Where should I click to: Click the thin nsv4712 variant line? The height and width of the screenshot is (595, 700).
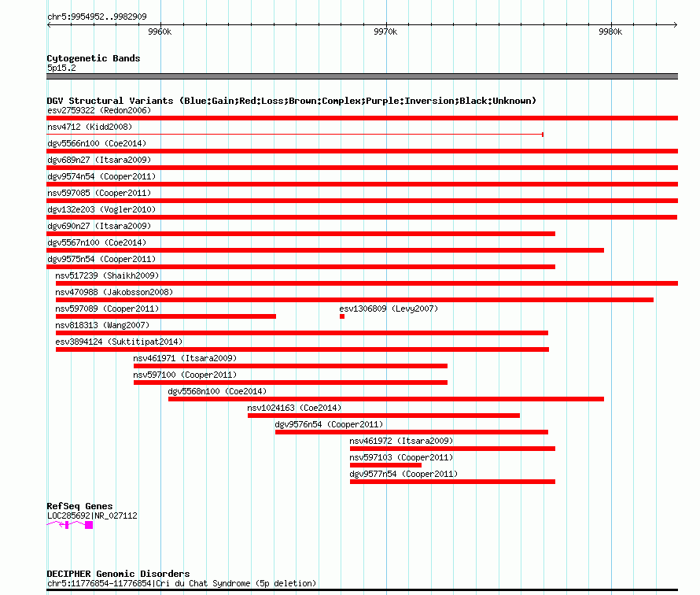295,134
